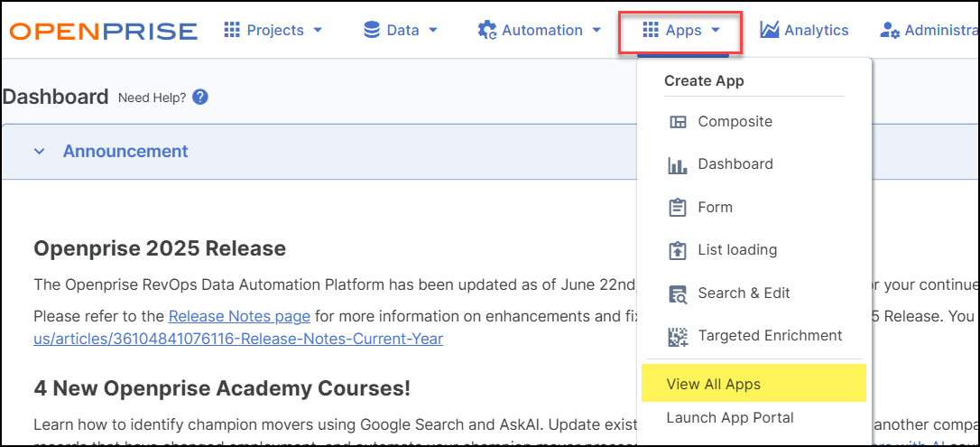Click the Need Help? text
Image resolution: width=980 pixels, height=447 pixels.
(152, 98)
